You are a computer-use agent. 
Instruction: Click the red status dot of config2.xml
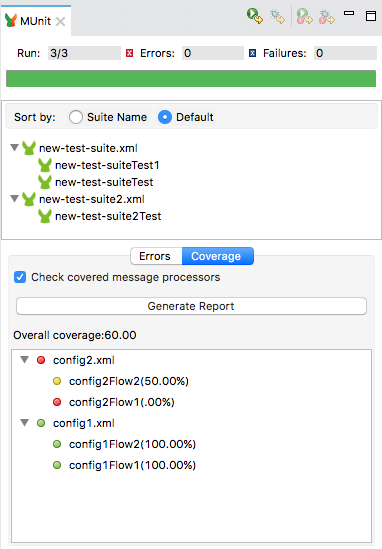pos(41,360)
